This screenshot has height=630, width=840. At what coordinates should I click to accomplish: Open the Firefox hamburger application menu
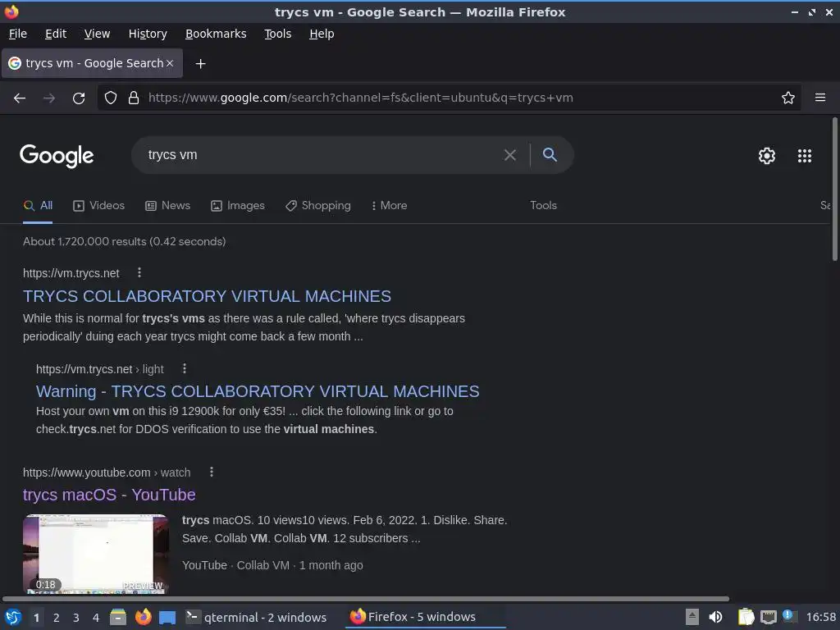(820, 98)
